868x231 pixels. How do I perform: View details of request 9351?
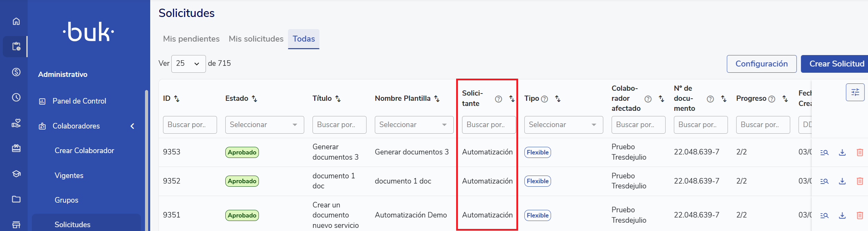(x=824, y=215)
